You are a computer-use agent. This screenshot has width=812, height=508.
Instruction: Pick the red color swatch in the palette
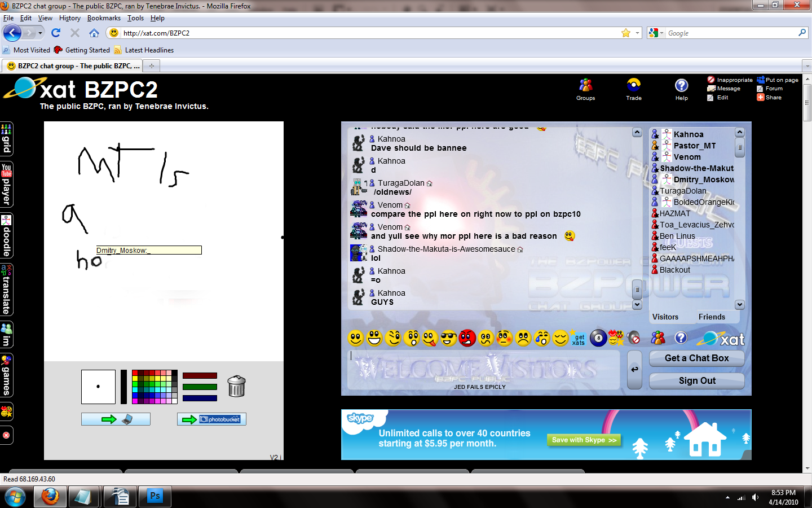tap(135, 373)
